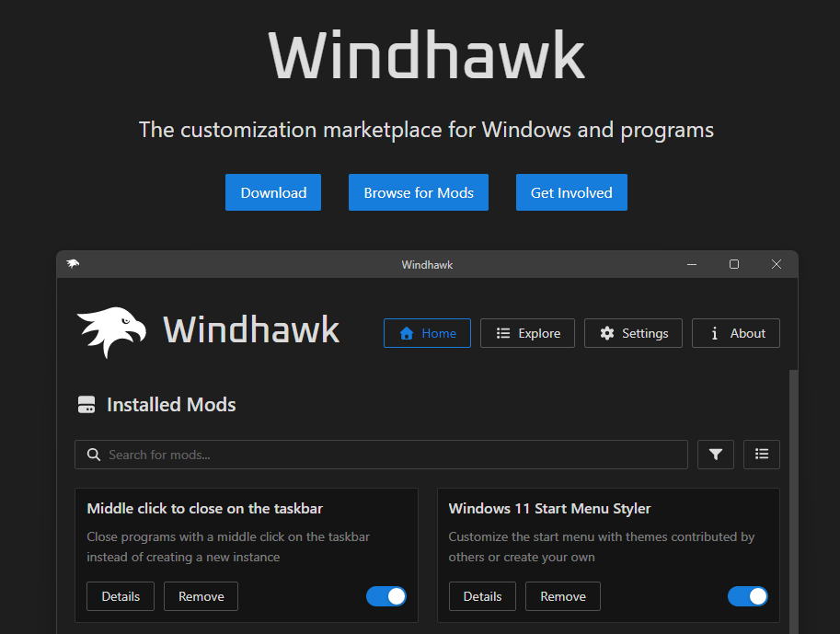The height and width of the screenshot is (634, 840).
Task: Open the Explore tab
Action: point(528,333)
